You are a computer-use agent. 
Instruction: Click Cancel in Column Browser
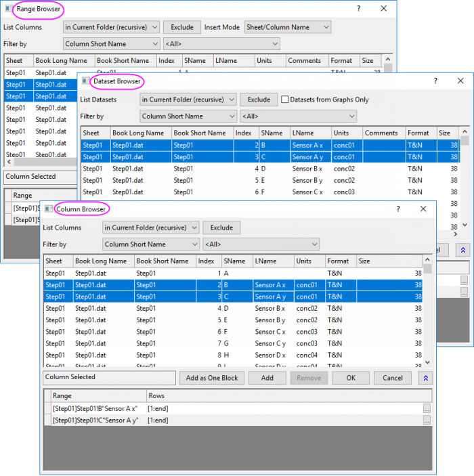point(392,378)
